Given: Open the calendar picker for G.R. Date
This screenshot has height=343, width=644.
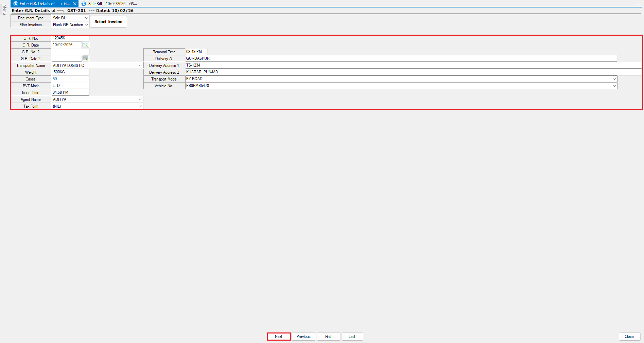Looking at the screenshot, I should click(86, 45).
